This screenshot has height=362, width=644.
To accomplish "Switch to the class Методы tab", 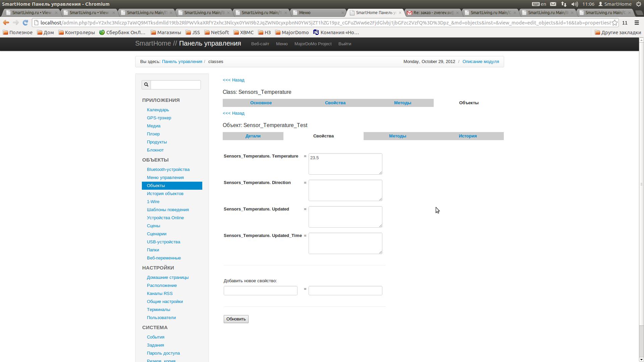I will [x=402, y=103].
